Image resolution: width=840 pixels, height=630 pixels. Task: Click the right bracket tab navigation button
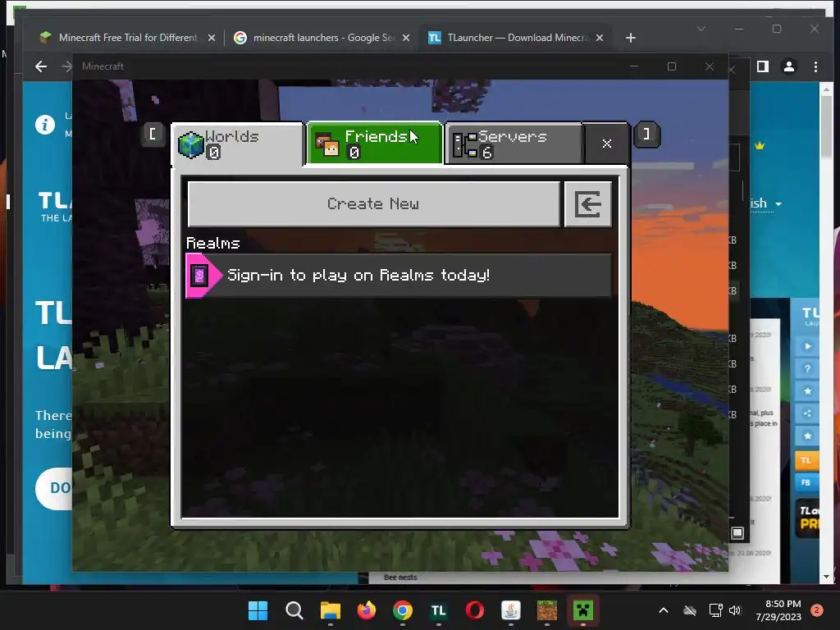pos(646,134)
